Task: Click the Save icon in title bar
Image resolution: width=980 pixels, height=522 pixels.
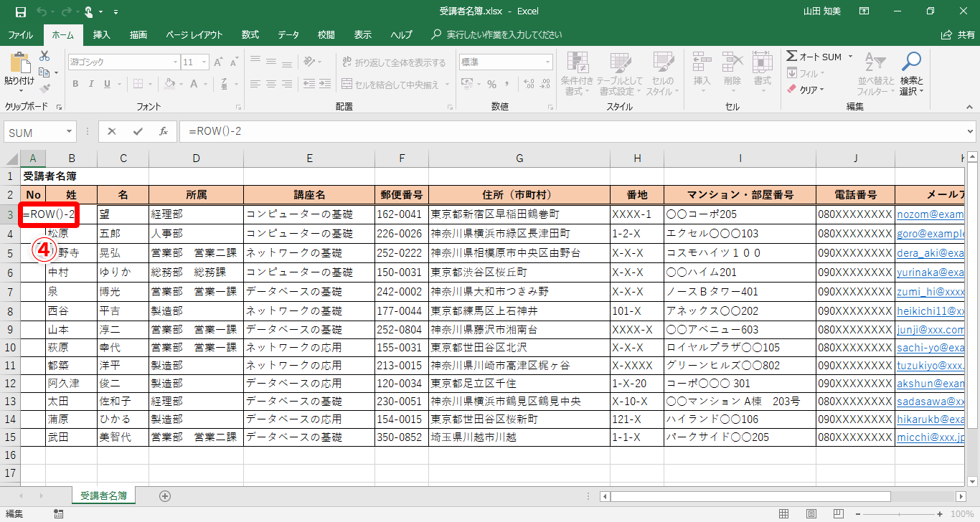Action: (x=20, y=11)
